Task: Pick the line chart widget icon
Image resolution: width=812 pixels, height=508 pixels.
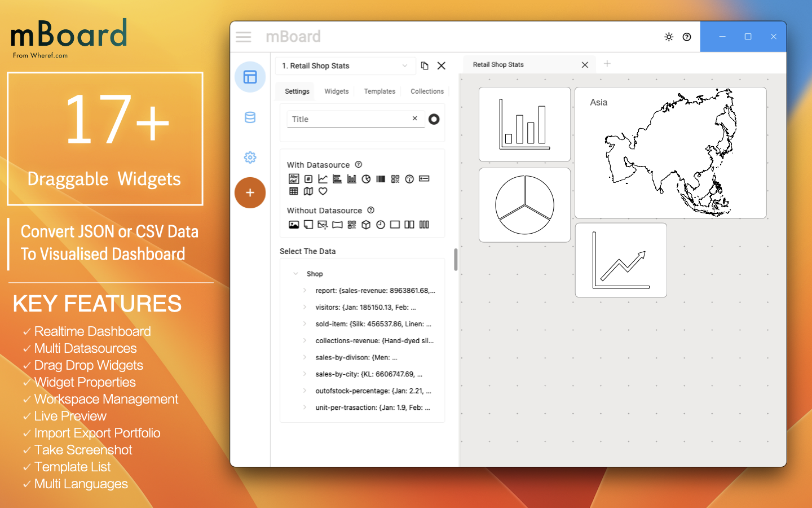Action: pyautogui.click(x=323, y=179)
